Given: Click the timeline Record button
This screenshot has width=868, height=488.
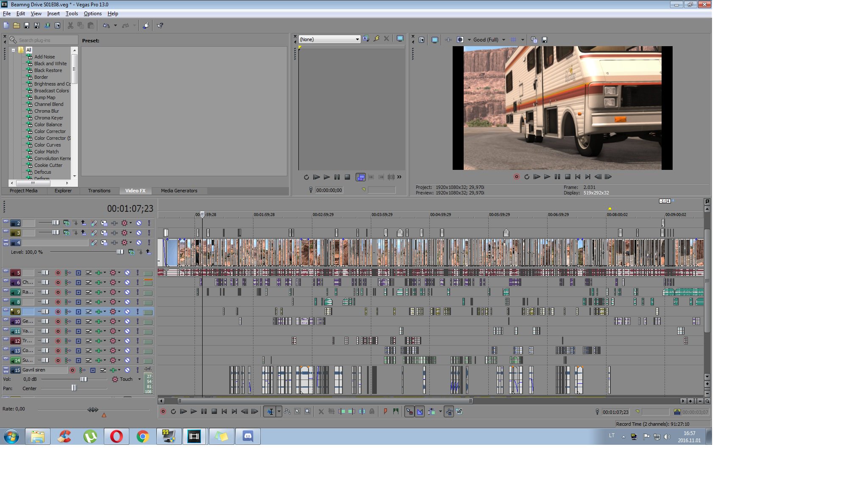Looking at the screenshot, I should 163,411.
